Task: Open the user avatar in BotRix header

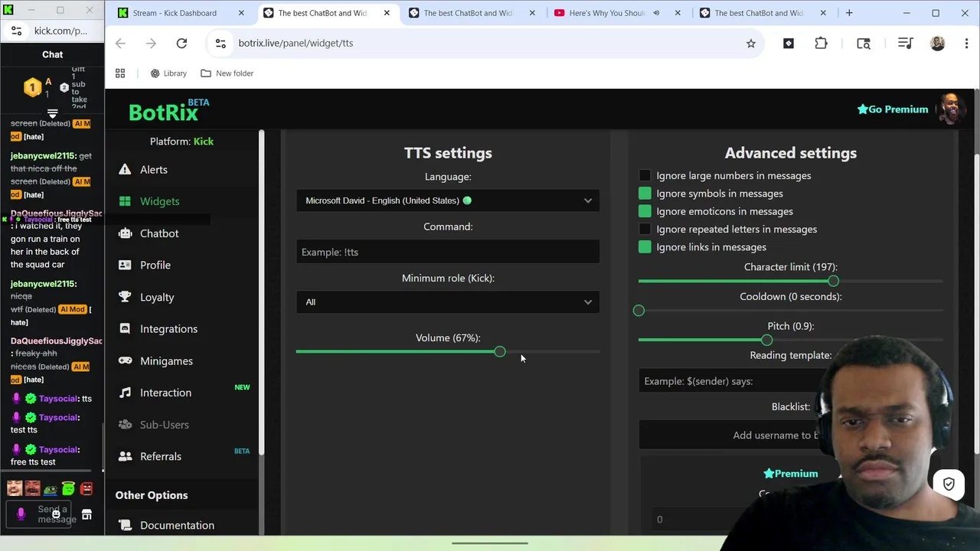Action: tap(950, 109)
